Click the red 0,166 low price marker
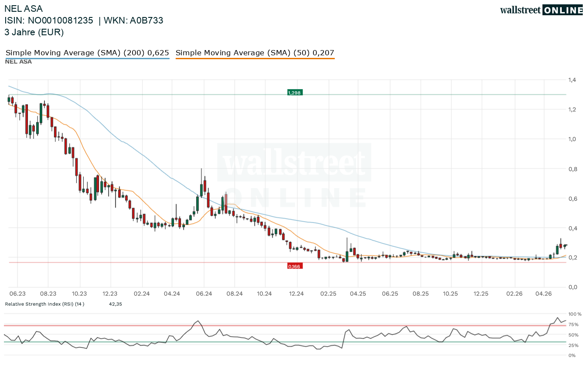588x367 pixels. point(295,266)
